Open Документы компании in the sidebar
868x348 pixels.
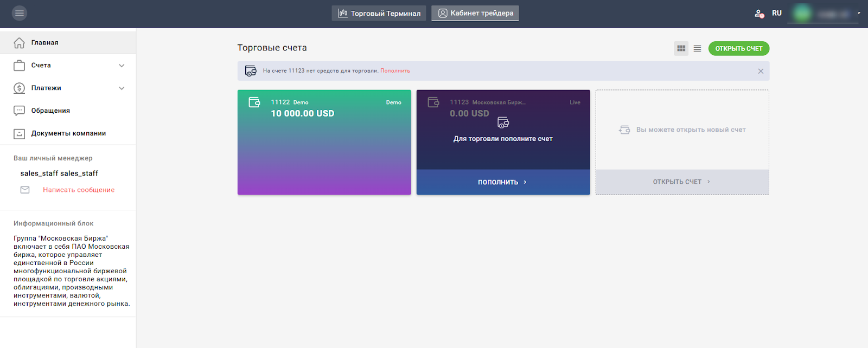click(x=68, y=133)
